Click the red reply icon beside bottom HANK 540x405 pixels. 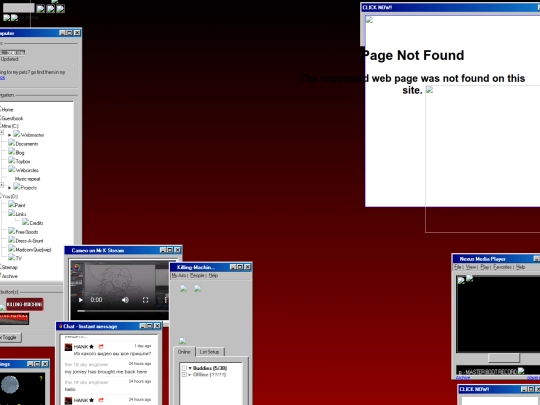[101, 400]
